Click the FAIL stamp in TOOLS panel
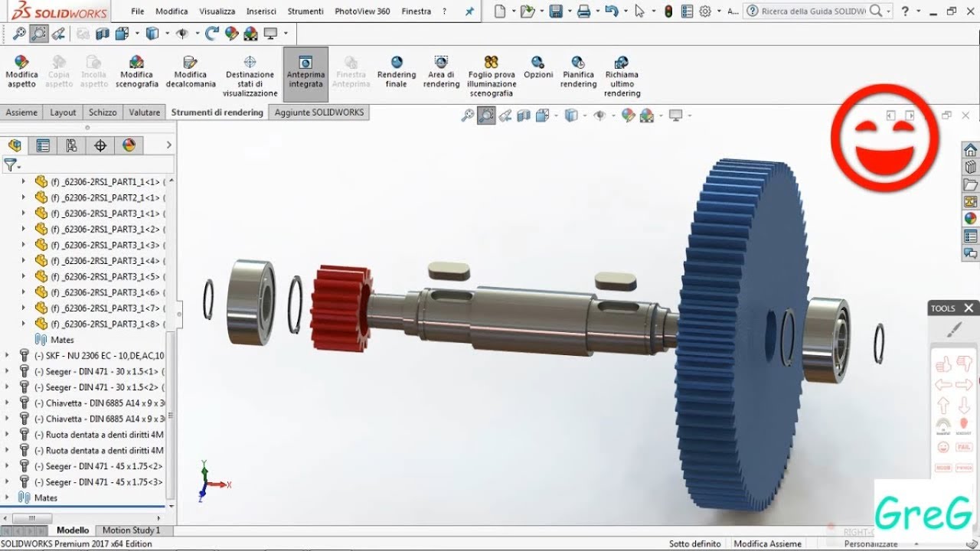The height and width of the screenshot is (551, 980). pyautogui.click(x=964, y=447)
